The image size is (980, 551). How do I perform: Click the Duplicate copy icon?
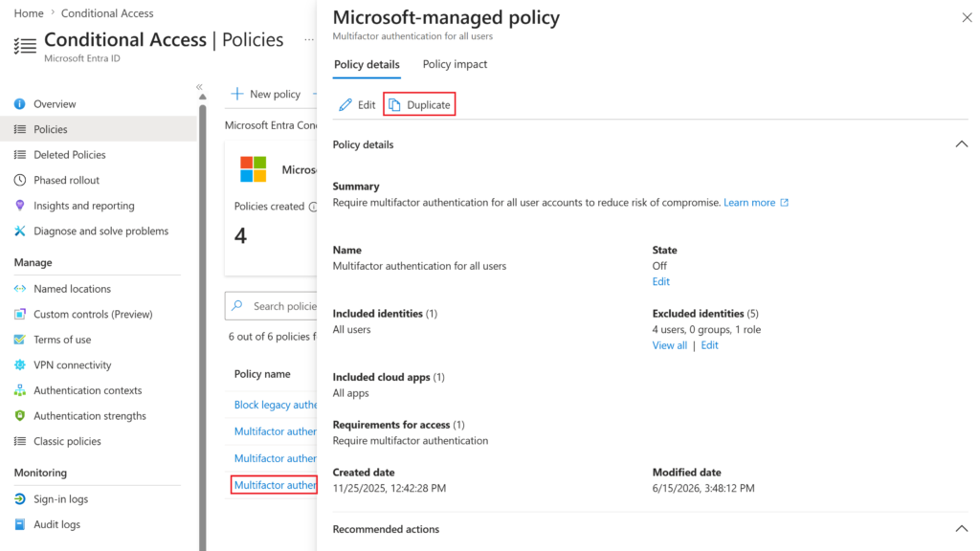coord(394,105)
